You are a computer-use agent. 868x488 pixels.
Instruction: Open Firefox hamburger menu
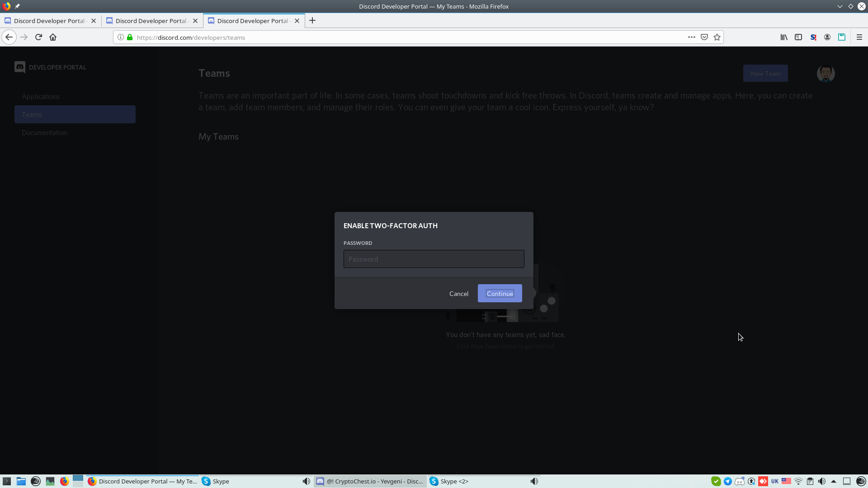[x=859, y=37]
